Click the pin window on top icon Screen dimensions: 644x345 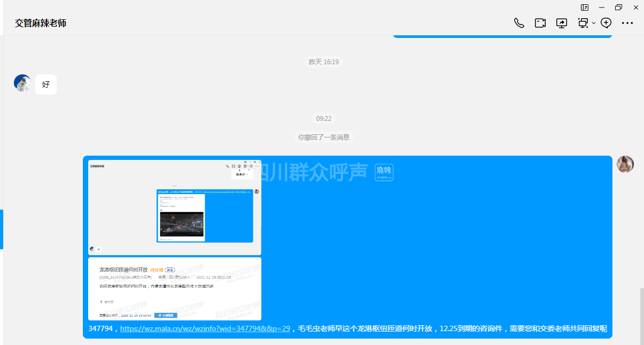click(585, 7)
